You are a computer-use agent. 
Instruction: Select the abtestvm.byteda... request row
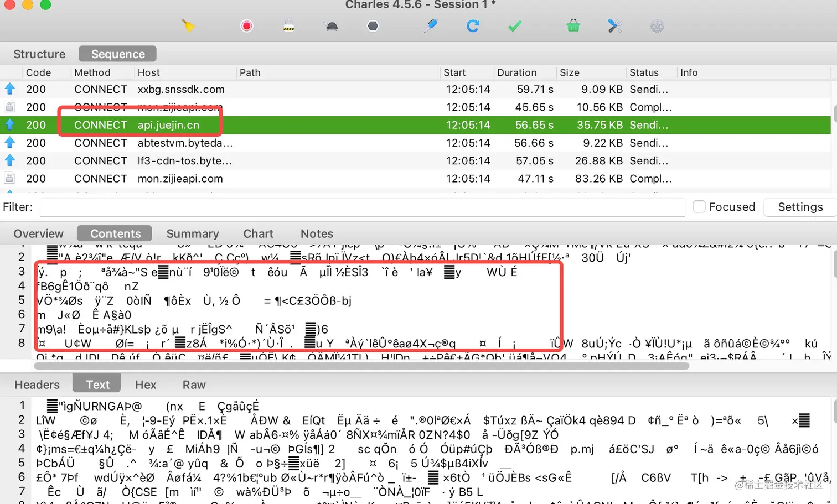(x=415, y=143)
